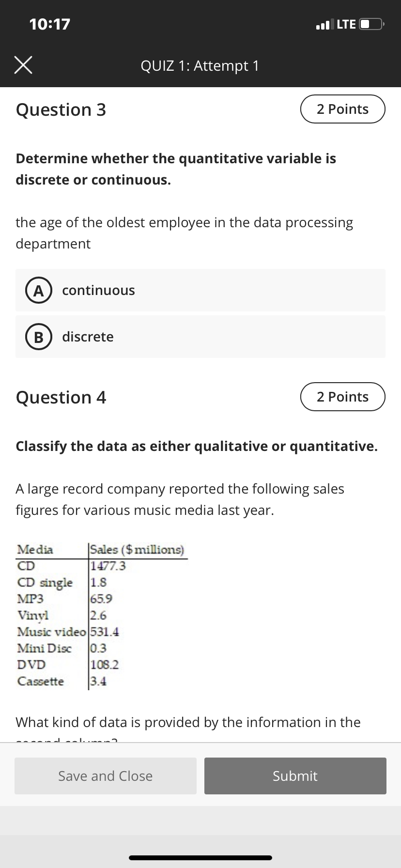The image size is (401, 868).
Task: Close the quiz with the X icon
Action: [23, 65]
